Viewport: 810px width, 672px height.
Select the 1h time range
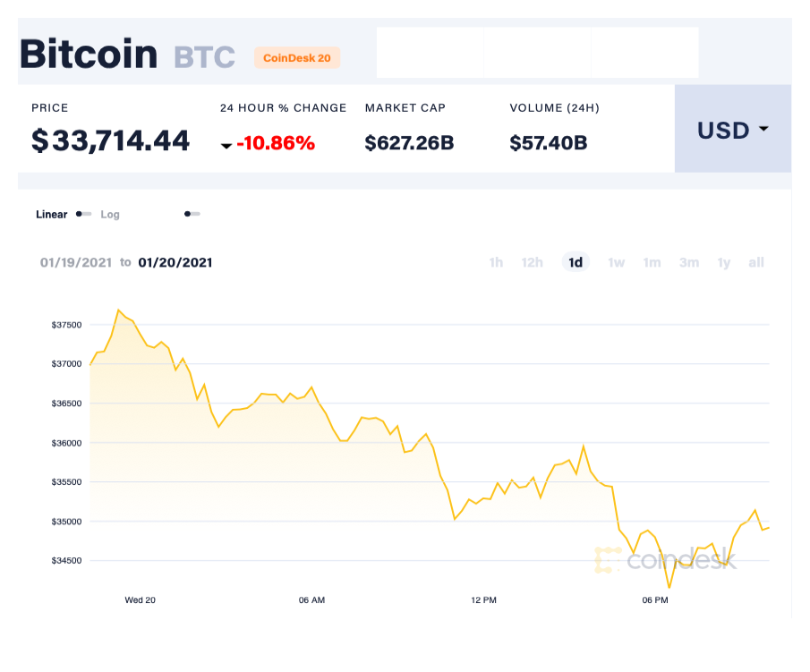coord(497,262)
